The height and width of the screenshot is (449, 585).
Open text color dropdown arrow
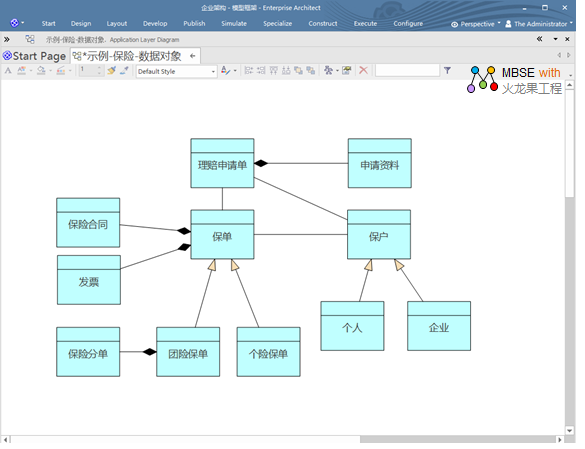(x=31, y=71)
